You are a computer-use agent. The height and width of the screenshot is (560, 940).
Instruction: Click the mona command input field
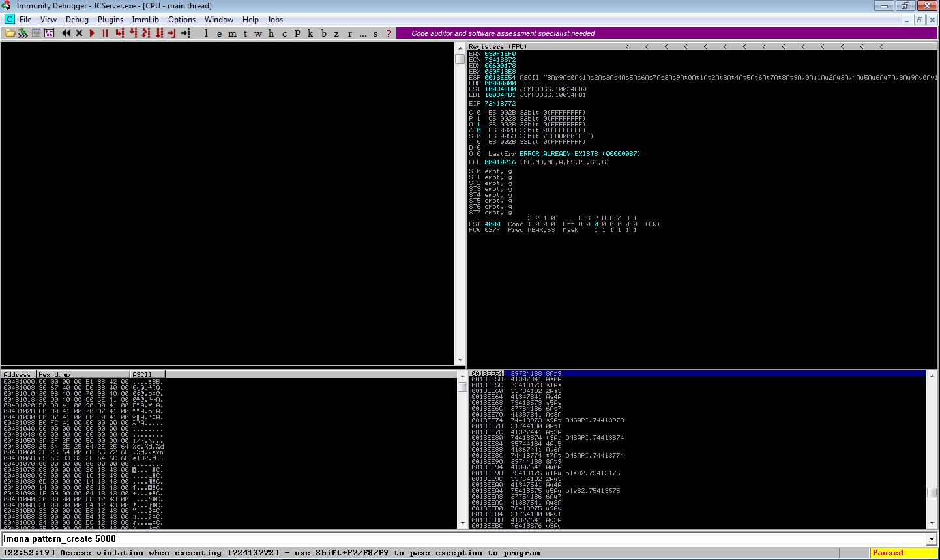coord(464,539)
